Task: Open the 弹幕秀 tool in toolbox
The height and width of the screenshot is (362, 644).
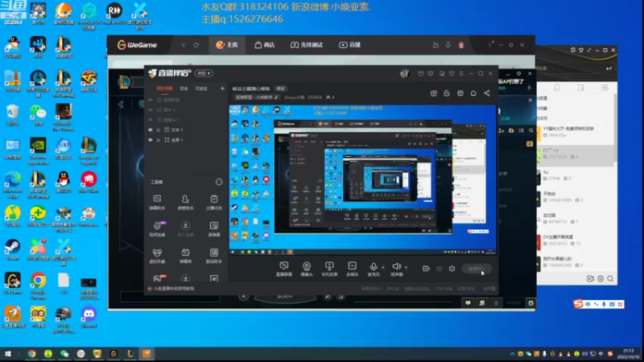Action: [185, 256]
